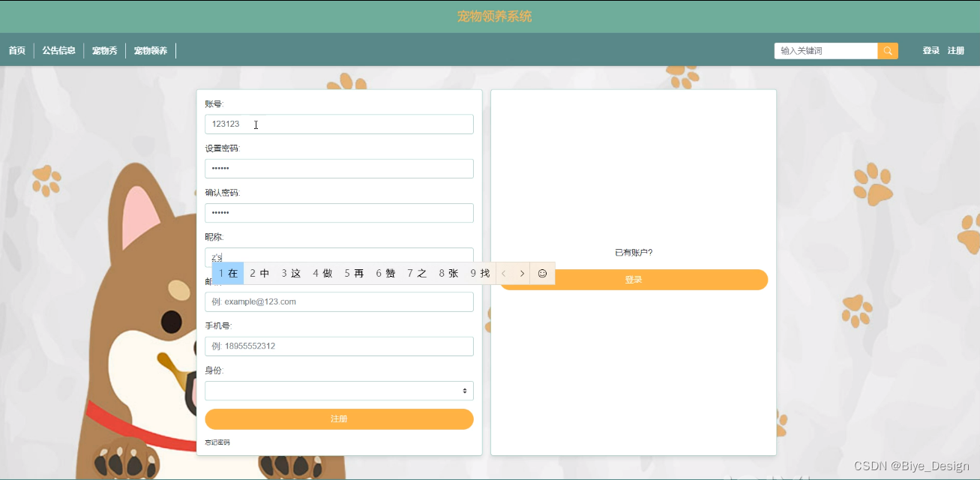The image size is (980, 480).
Task: Click 注册 link in top bar
Action: tap(956, 51)
